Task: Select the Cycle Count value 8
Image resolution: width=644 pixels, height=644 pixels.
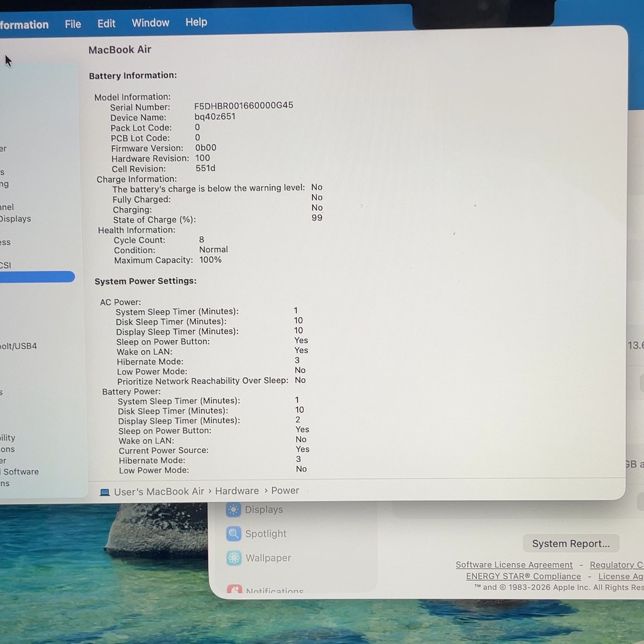Action: (201, 239)
